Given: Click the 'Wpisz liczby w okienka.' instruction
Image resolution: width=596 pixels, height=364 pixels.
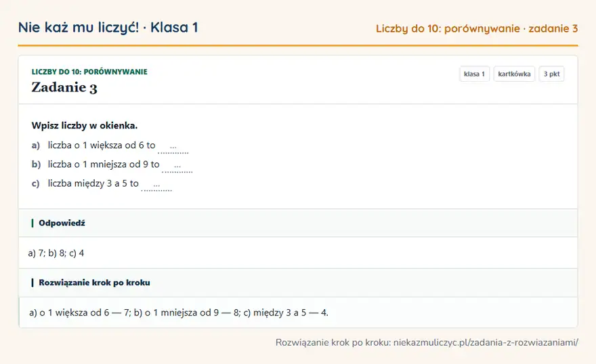Looking at the screenshot, I should tap(85, 126).
